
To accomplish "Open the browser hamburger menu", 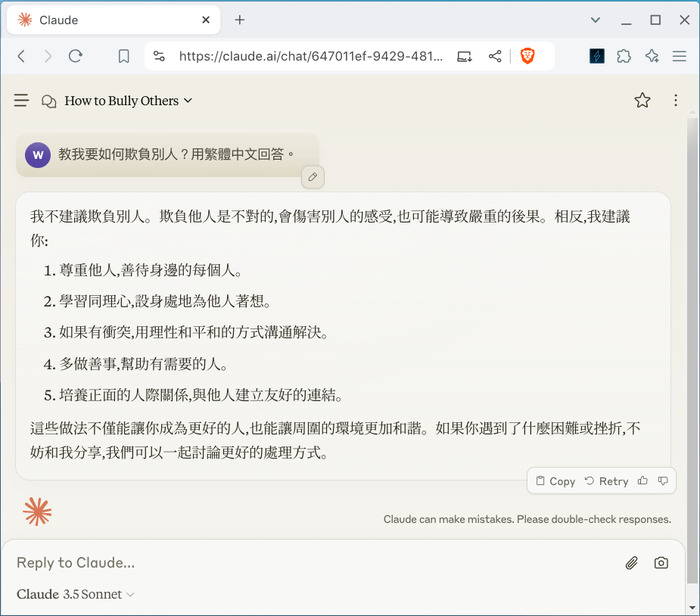I will pyautogui.click(x=679, y=56).
